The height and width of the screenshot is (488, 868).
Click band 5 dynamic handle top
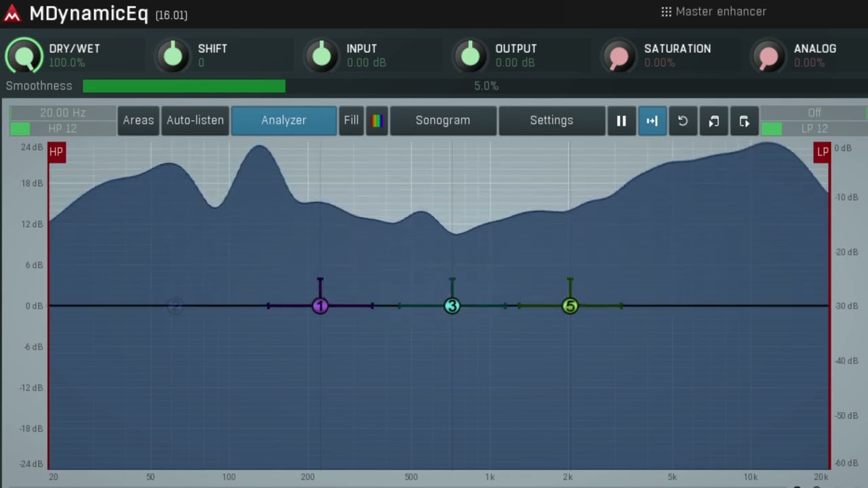(570, 279)
